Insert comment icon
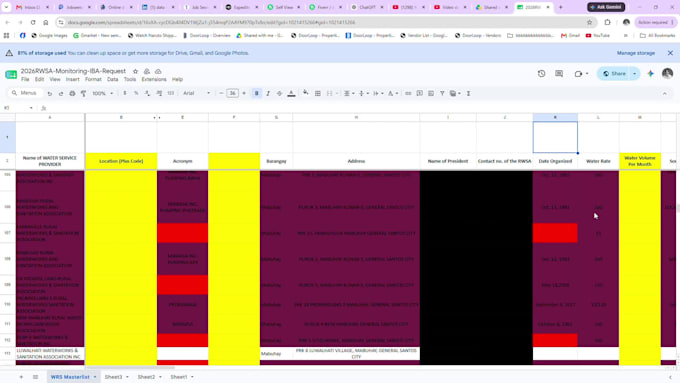This screenshot has height=383, width=680. (419, 93)
